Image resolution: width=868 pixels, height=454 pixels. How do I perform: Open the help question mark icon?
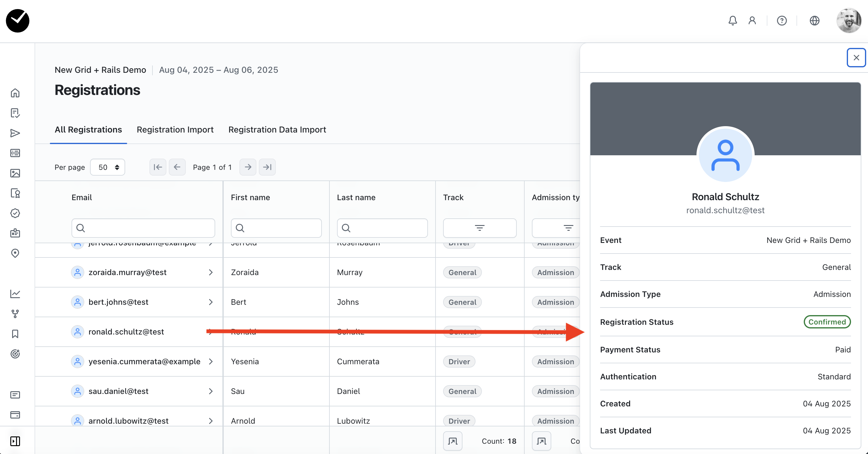coord(781,21)
